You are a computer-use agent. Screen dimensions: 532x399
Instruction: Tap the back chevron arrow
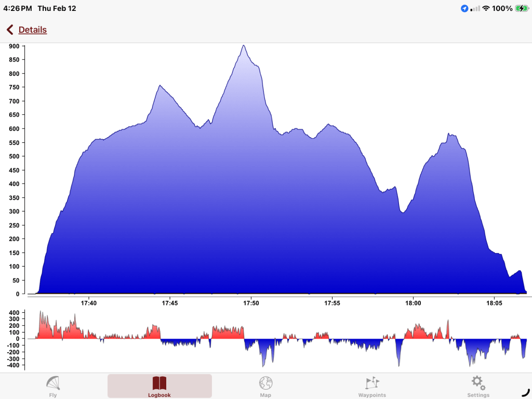10,30
